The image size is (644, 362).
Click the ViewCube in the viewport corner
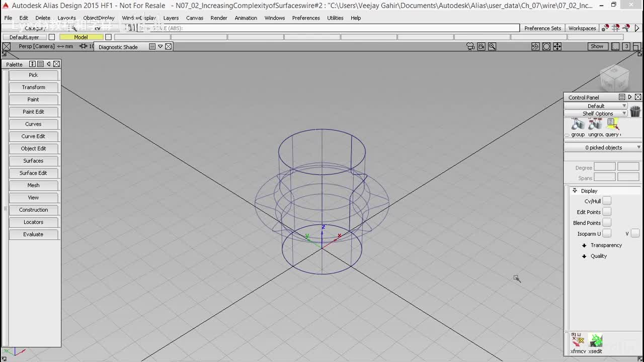pyautogui.click(x=615, y=78)
